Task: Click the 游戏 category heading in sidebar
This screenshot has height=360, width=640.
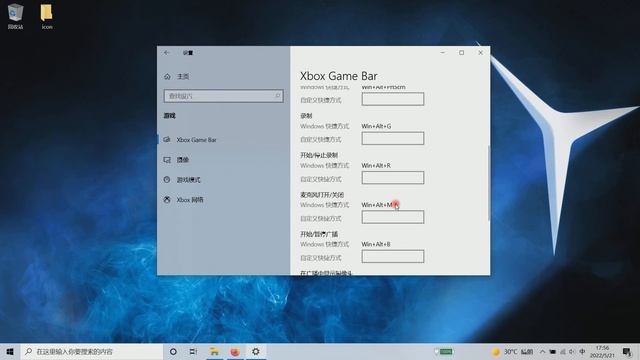Action: click(169, 116)
